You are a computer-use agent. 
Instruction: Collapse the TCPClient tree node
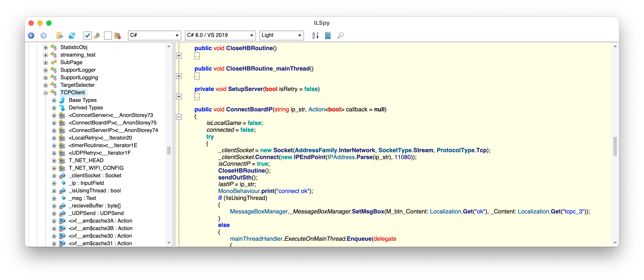click(46, 93)
